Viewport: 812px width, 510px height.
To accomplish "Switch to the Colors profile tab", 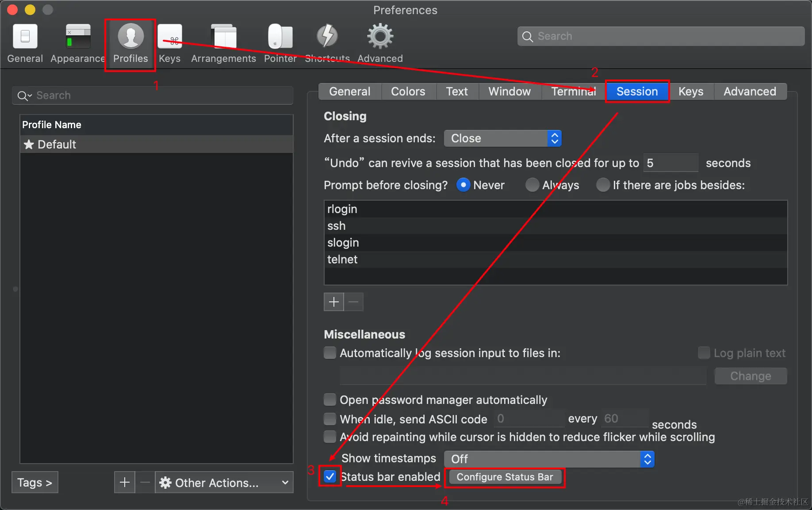I will point(408,91).
